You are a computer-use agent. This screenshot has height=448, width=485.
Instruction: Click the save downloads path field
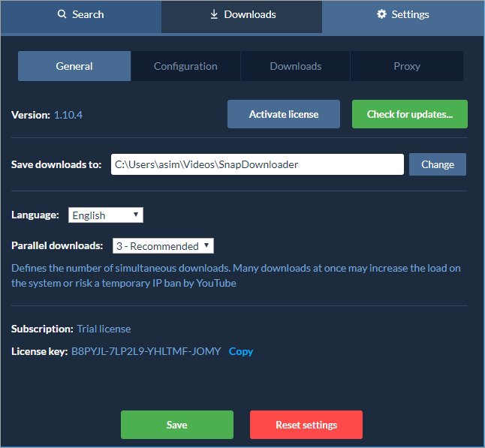[x=257, y=164]
